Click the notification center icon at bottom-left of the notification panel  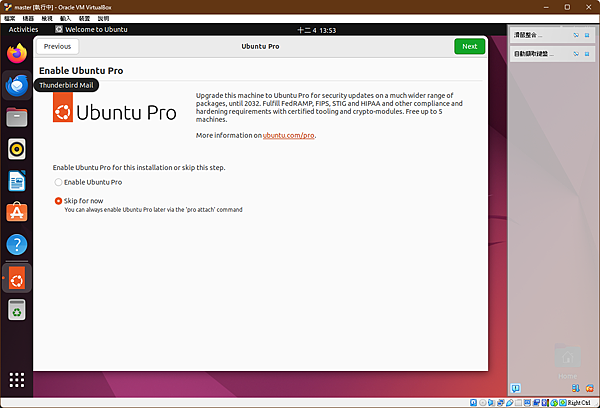click(515, 388)
